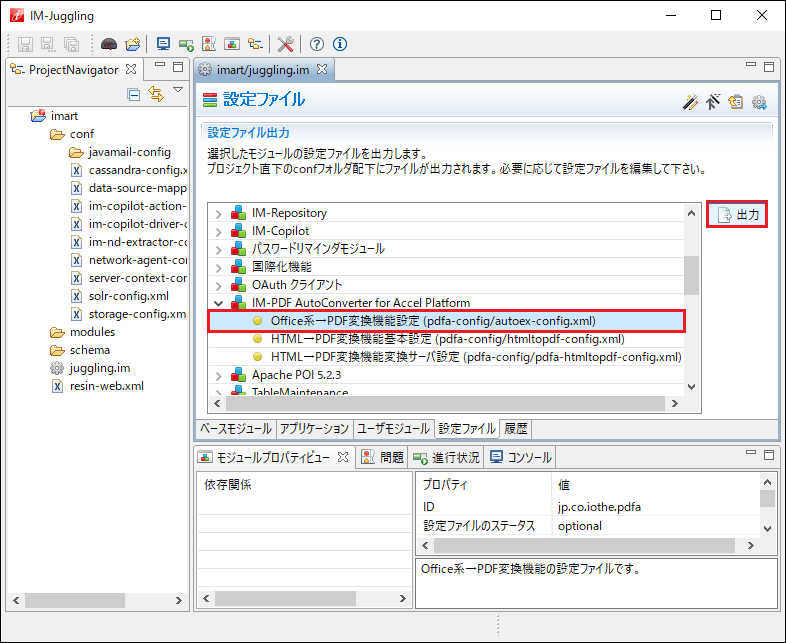Viewport: 786px width, 643px height.
Task: Collapse the IM-PDF AutoConverter node
Action: (x=218, y=303)
